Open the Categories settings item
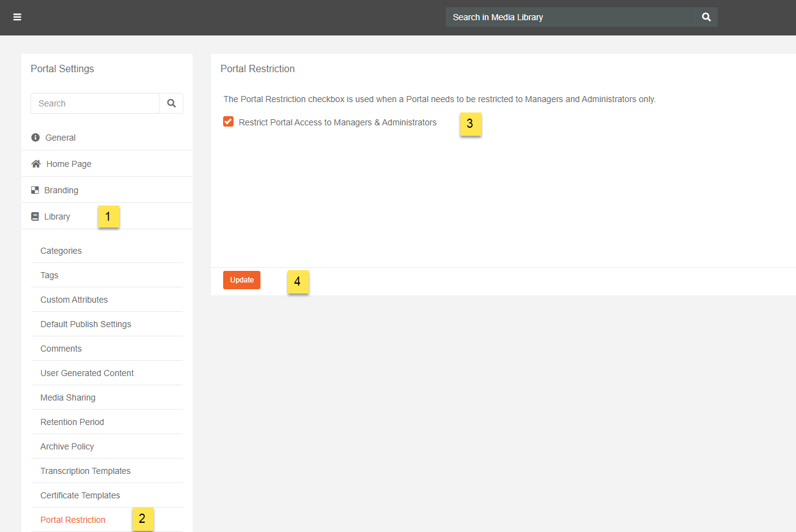 click(x=61, y=251)
